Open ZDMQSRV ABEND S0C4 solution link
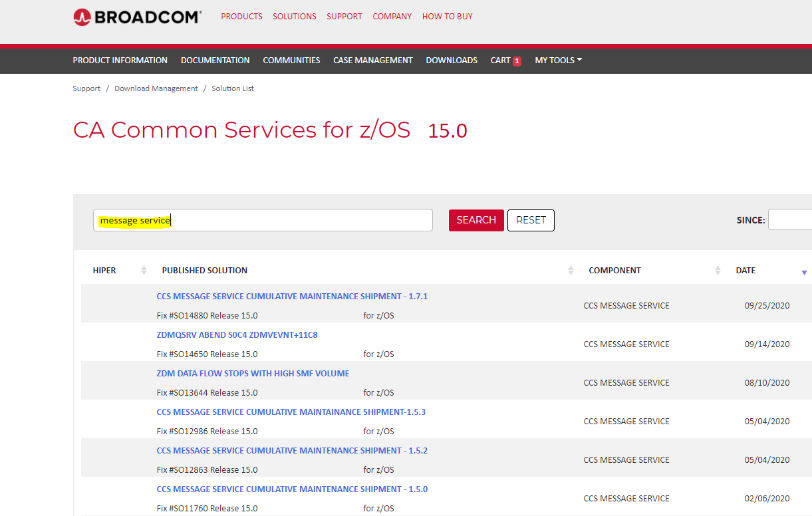Image resolution: width=812 pixels, height=516 pixels. (237, 335)
